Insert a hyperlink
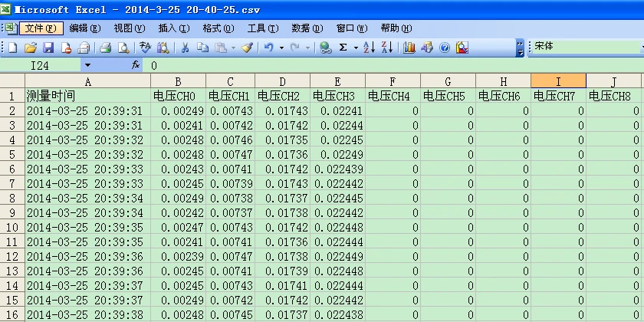644x322 pixels. tap(326, 48)
